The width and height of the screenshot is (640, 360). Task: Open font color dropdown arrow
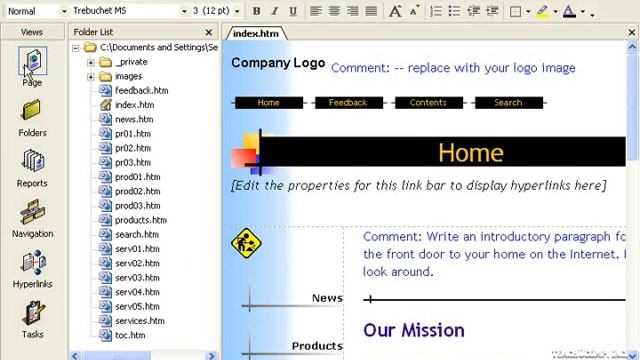point(582,11)
